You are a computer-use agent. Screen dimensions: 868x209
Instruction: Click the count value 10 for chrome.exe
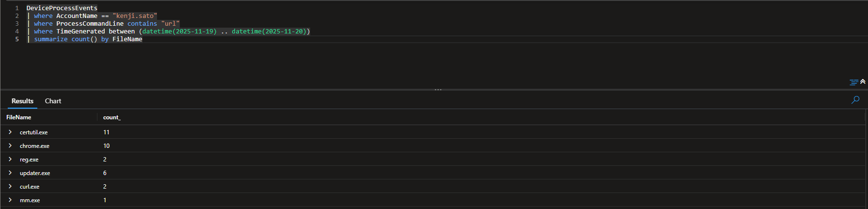[x=107, y=146]
